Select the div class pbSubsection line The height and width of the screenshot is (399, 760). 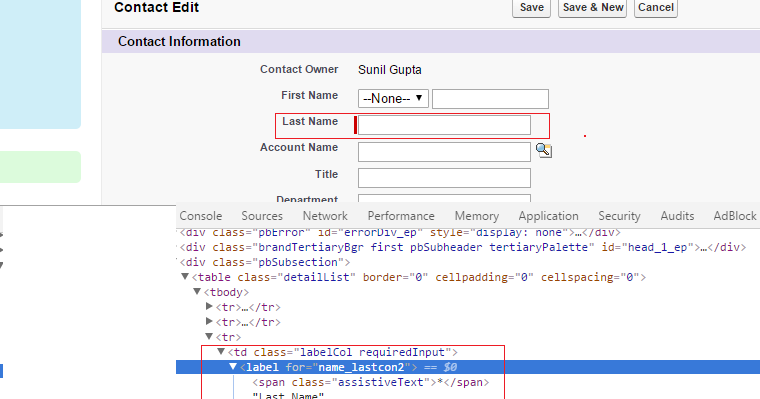click(265, 262)
